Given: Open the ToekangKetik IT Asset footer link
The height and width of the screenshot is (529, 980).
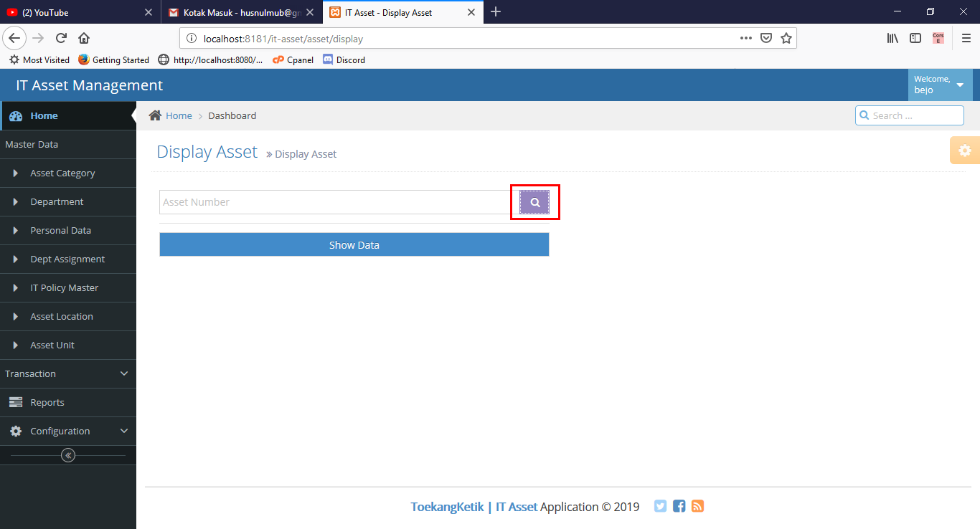Looking at the screenshot, I should click(x=474, y=506).
